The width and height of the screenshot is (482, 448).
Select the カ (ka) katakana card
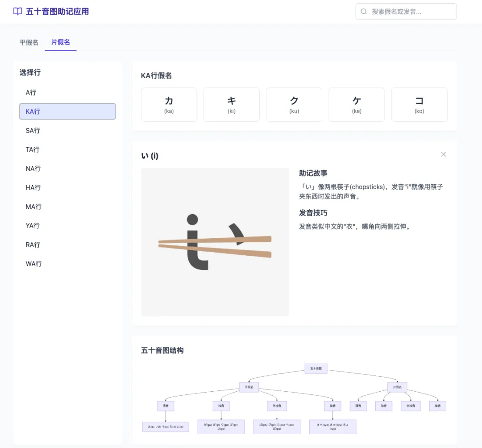pos(169,104)
